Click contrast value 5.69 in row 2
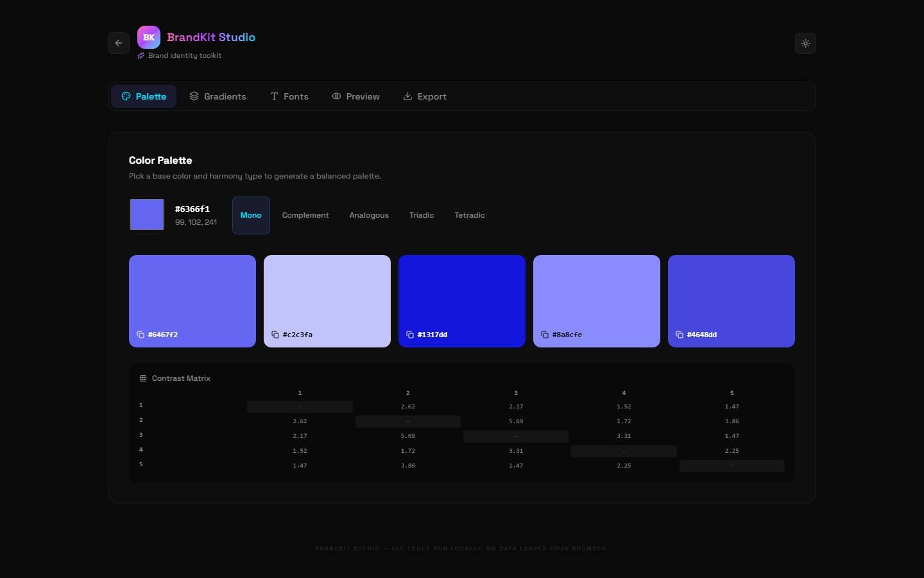 [516, 421]
